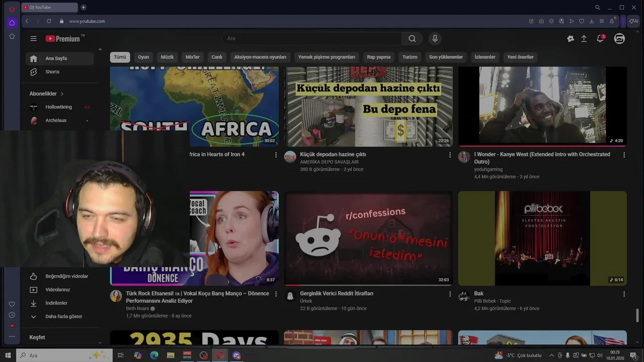Select the Canlı filter chip
Image resolution: width=644 pixels, height=362 pixels.
click(217, 57)
